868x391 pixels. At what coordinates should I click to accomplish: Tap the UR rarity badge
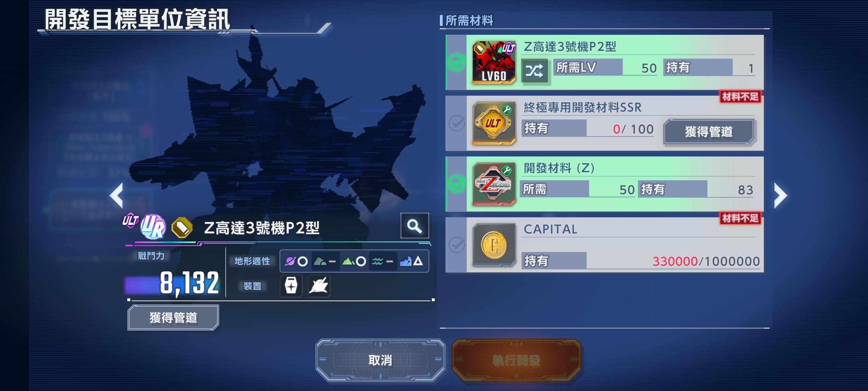click(x=153, y=227)
